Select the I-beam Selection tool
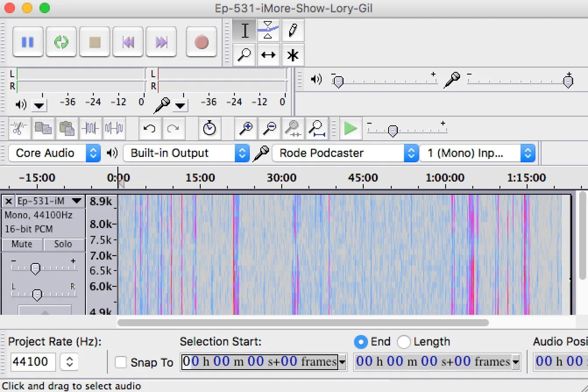The image size is (588, 392). click(245, 31)
